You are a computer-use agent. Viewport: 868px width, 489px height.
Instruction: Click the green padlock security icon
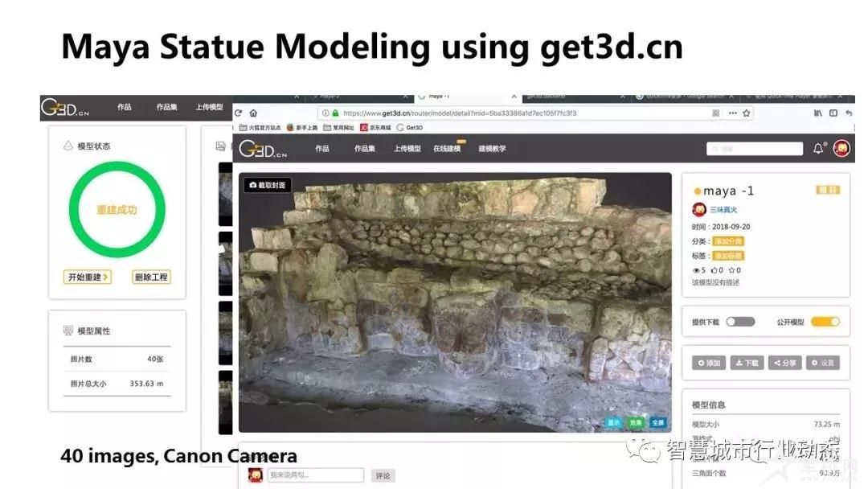(x=335, y=113)
